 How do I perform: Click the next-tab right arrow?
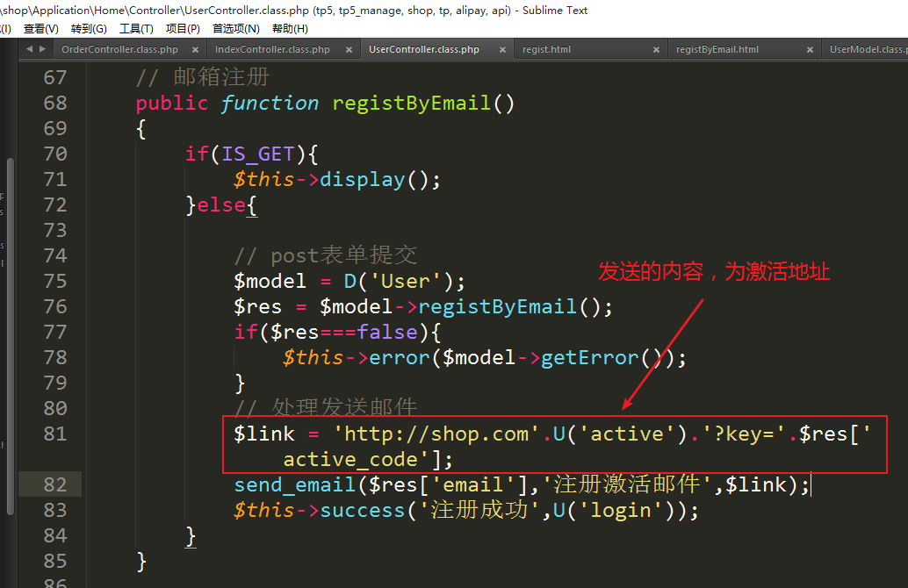click(41, 49)
